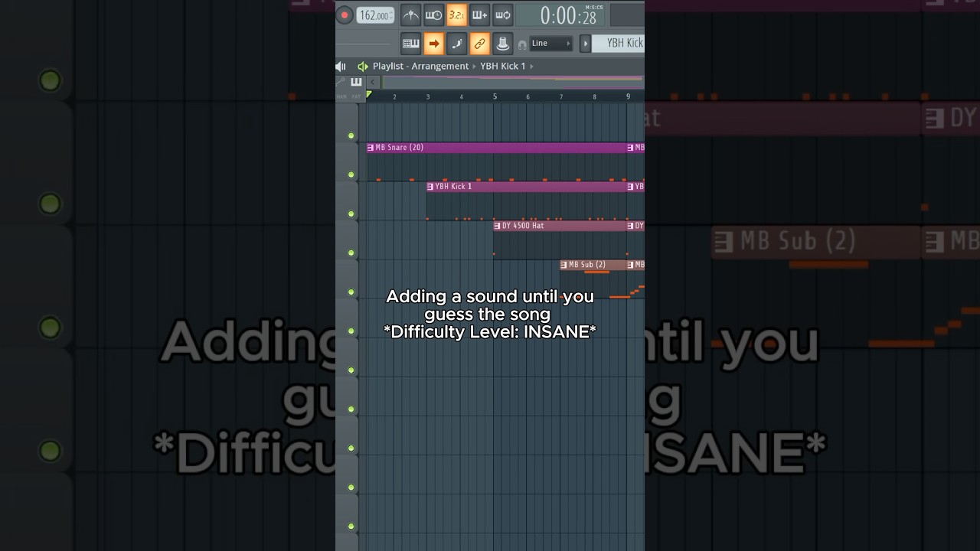The width and height of the screenshot is (980, 551).
Task: Expand the arrow after YBH Kick 1 breadcrumb
Action: pyautogui.click(x=532, y=67)
